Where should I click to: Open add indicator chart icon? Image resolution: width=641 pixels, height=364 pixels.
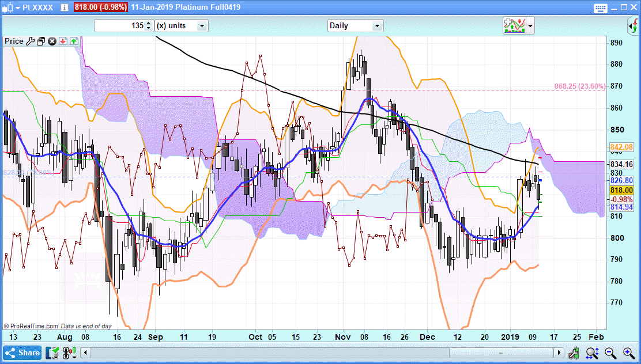pyautogui.click(x=514, y=26)
